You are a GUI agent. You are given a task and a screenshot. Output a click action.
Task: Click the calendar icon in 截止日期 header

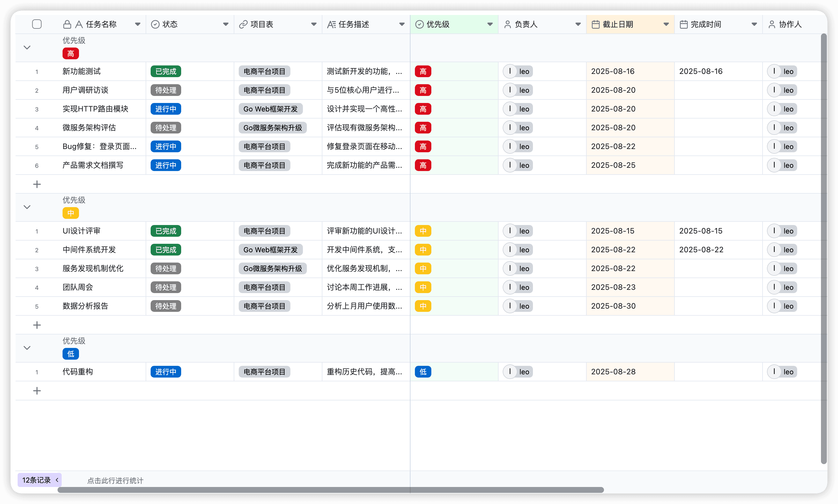pos(595,24)
